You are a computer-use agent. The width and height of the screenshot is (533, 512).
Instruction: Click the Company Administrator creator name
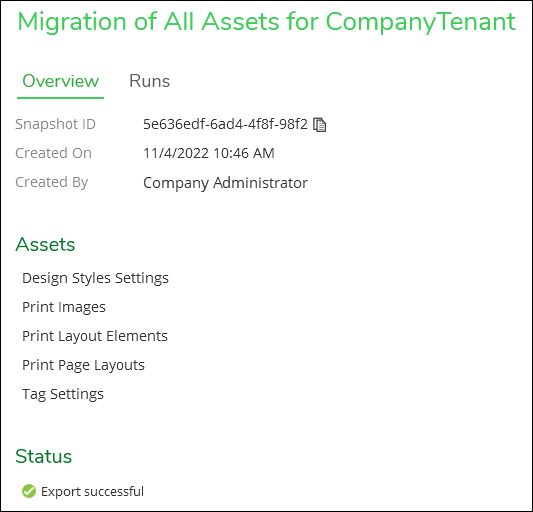225,183
